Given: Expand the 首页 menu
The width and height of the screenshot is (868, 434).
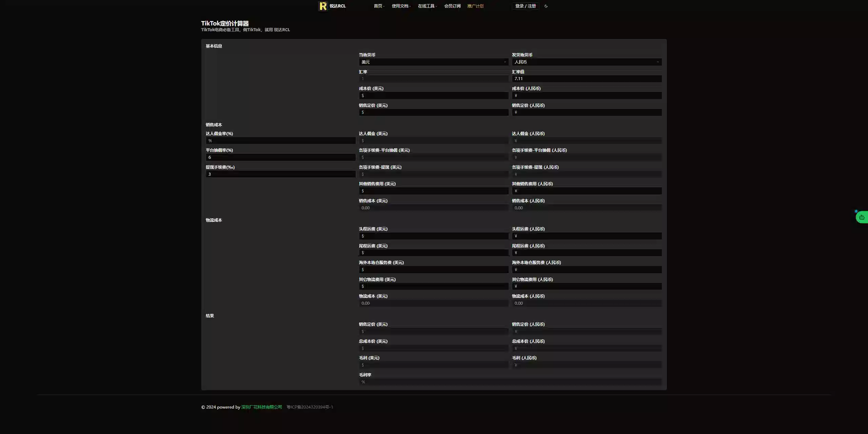Looking at the screenshot, I should pyautogui.click(x=379, y=6).
